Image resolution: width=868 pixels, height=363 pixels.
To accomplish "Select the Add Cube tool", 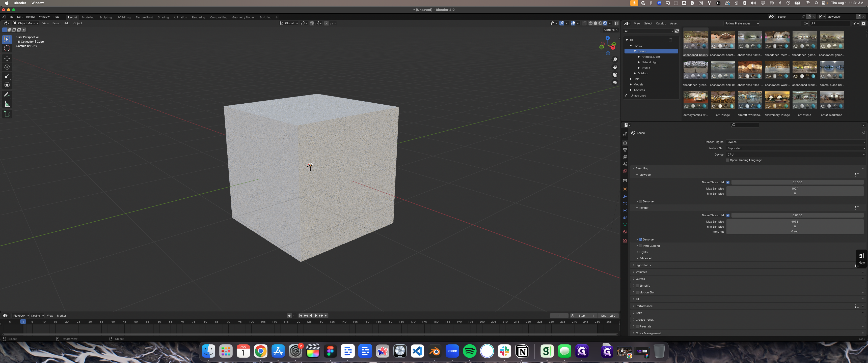I will coord(7,114).
